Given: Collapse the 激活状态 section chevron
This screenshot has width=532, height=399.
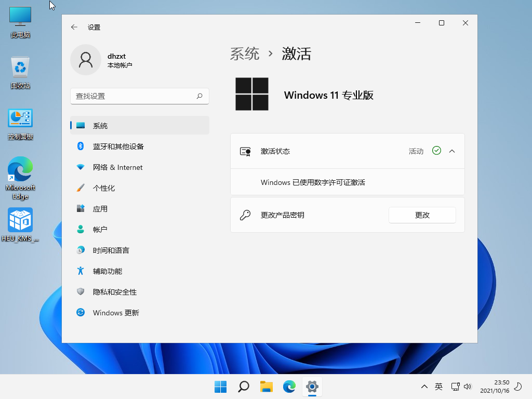Looking at the screenshot, I should (452, 151).
